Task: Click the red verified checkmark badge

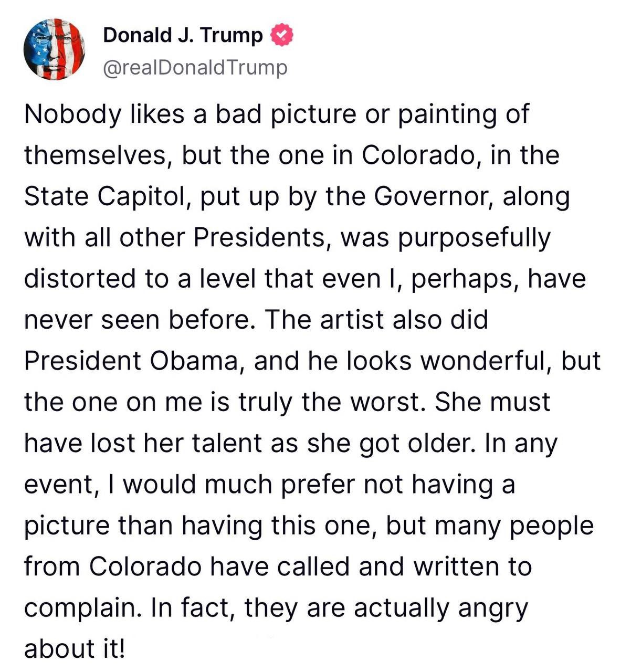Action: (281, 35)
